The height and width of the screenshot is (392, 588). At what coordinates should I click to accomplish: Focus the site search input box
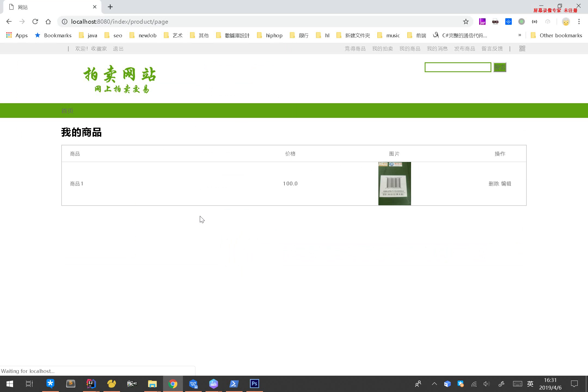(458, 67)
